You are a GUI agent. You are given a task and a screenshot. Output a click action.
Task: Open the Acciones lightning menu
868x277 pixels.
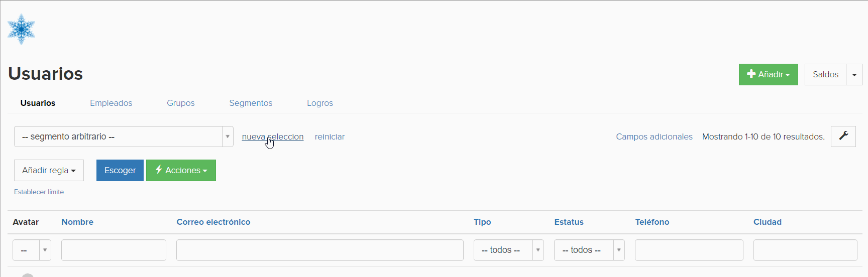coord(181,170)
